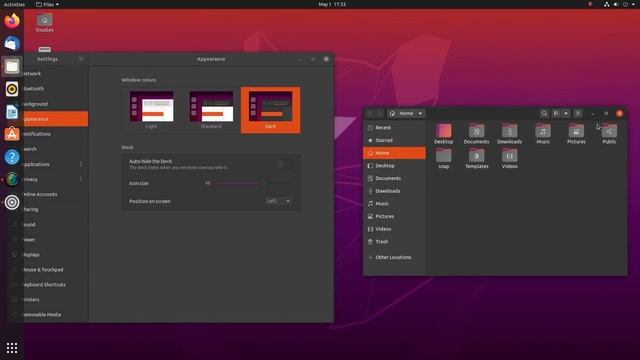
Task: Open the Music folder icon in Files
Action: pos(543,134)
